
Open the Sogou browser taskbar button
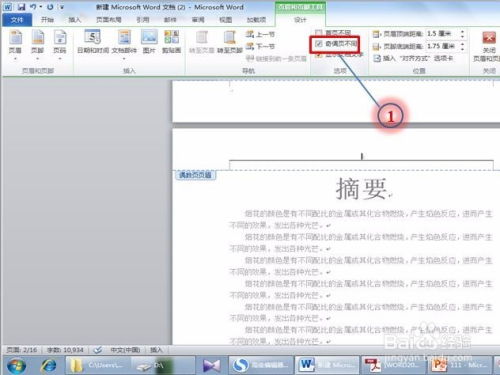[261, 365]
